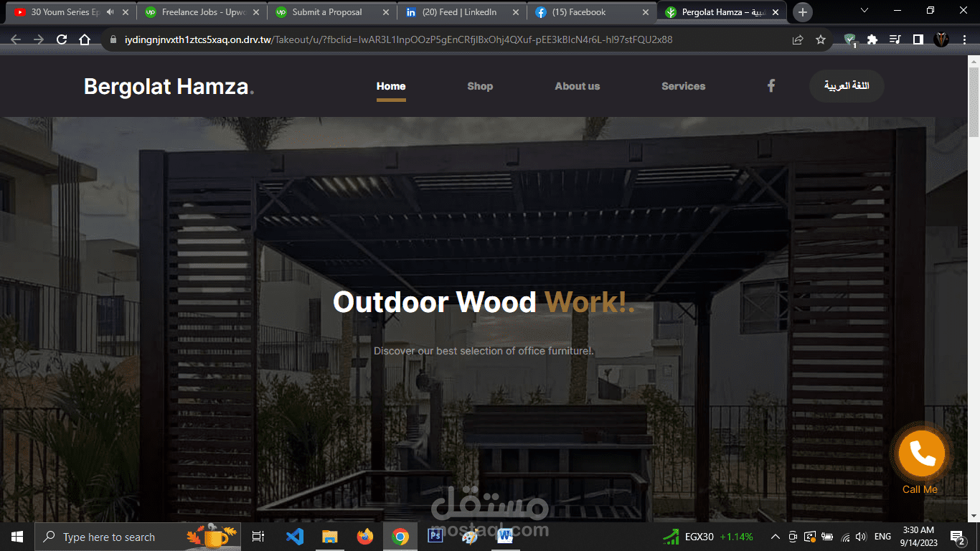Image resolution: width=980 pixels, height=551 pixels.
Task: Open the Chrome profile avatar
Action: pos(941,40)
